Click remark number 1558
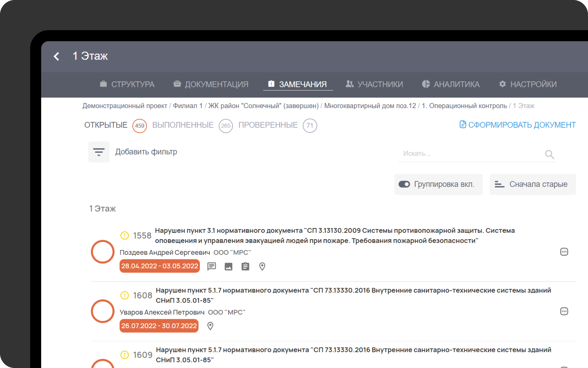This screenshot has height=368, width=588. [142, 236]
